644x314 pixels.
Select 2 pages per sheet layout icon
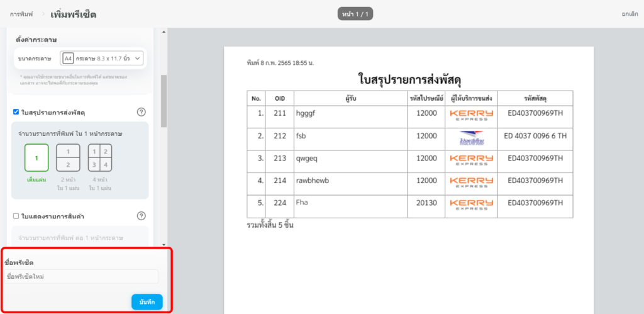point(68,158)
